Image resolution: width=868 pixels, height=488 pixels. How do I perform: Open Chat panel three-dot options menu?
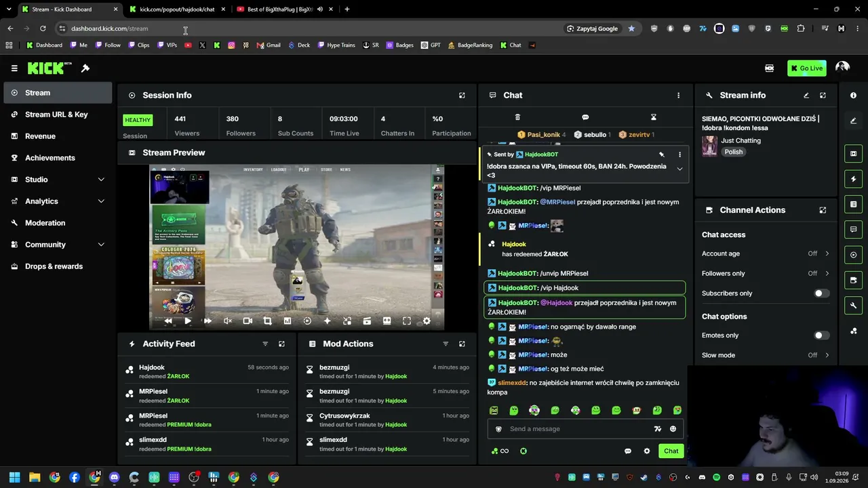678,96
